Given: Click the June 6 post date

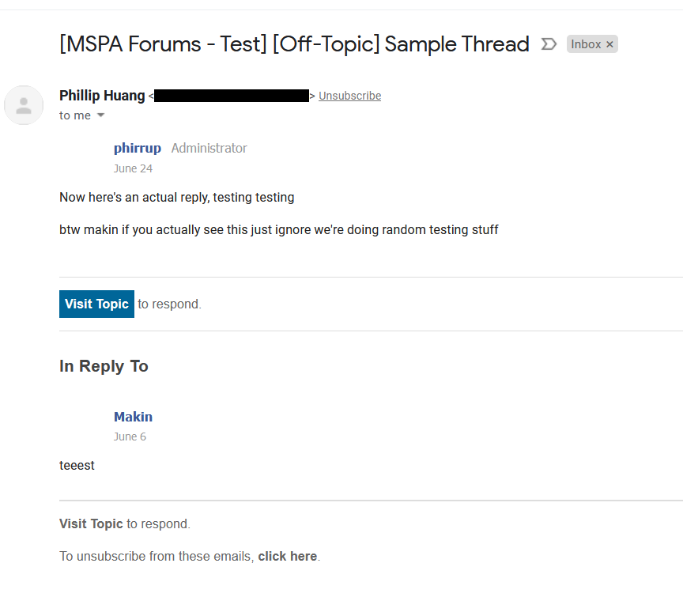Looking at the screenshot, I should point(130,436).
